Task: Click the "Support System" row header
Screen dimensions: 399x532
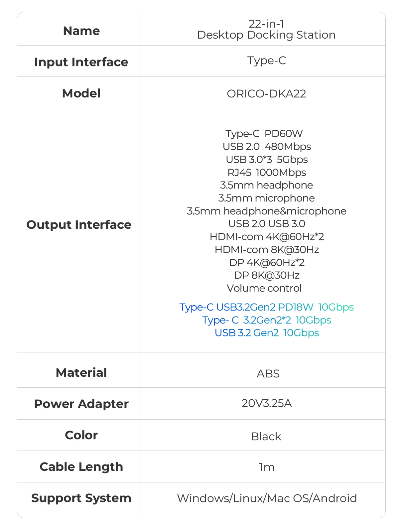Action: 81,498
